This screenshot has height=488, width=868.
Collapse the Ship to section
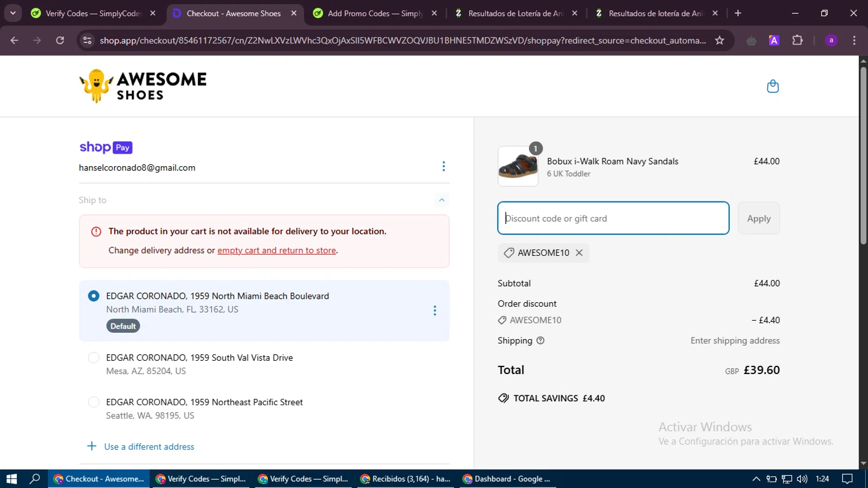point(442,200)
